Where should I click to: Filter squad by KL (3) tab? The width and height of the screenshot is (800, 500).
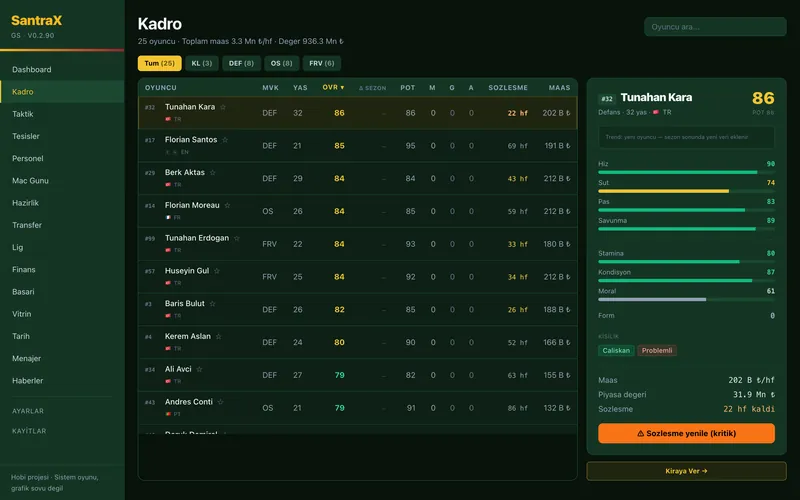pos(202,63)
